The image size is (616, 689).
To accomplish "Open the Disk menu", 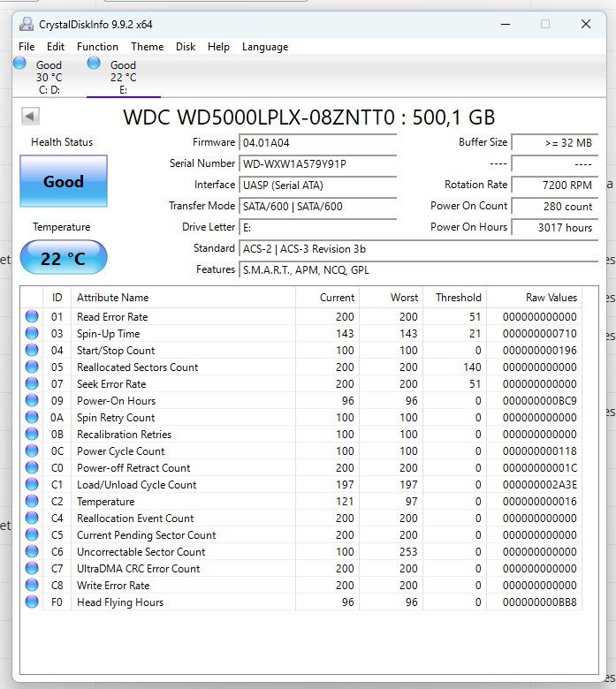I will point(186,47).
